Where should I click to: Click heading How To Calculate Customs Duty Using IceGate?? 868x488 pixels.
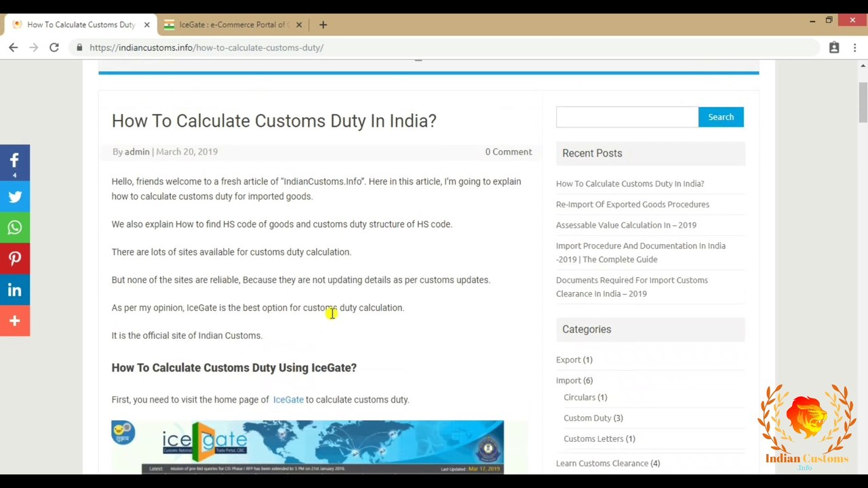(x=234, y=367)
